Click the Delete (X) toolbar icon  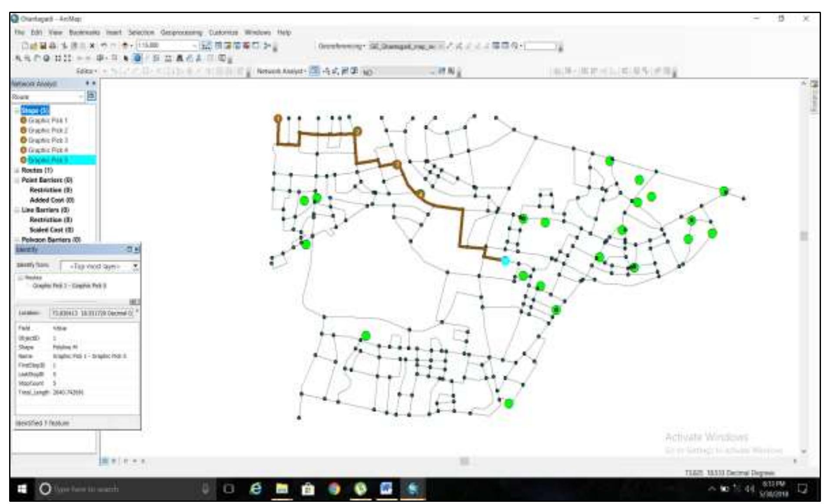point(92,46)
